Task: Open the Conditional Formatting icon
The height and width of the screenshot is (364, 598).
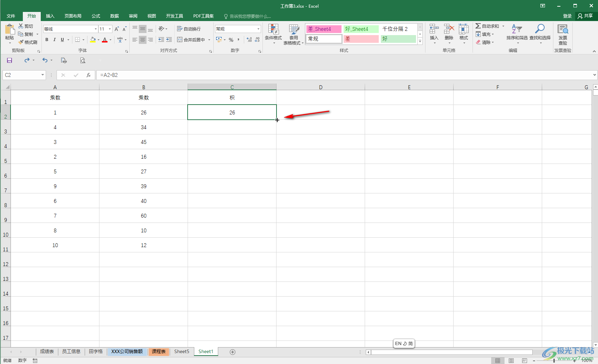Action: click(x=273, y=29)
